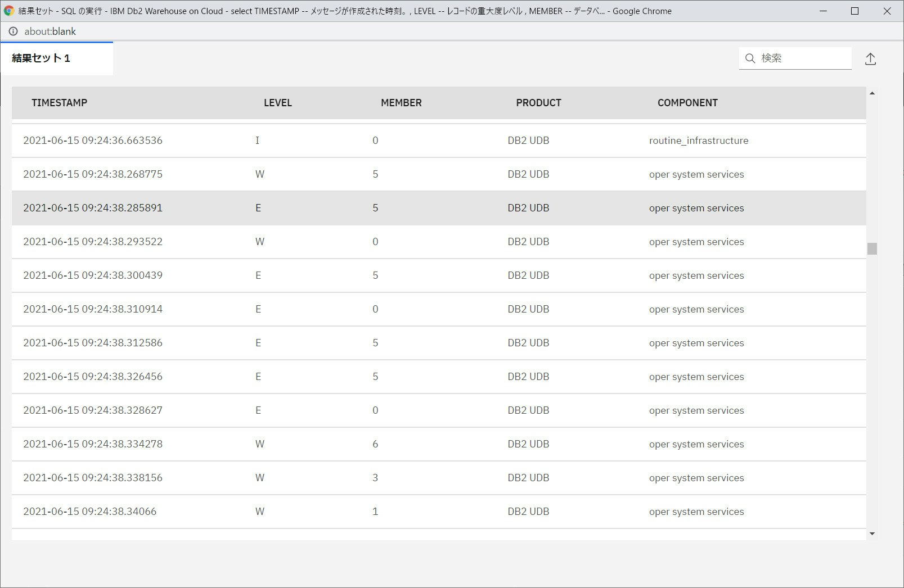This screenshot has width=904, height=588.
Task: Select timestamp 2021-06-15 09:24:38.312586
Action: point(93,343)
